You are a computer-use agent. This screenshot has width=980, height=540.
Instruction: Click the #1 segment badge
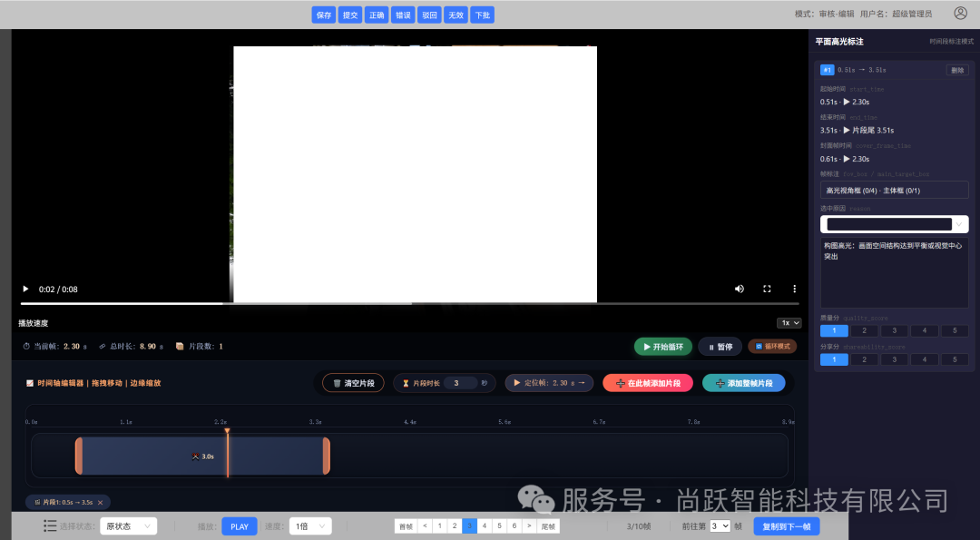(827, 70)
